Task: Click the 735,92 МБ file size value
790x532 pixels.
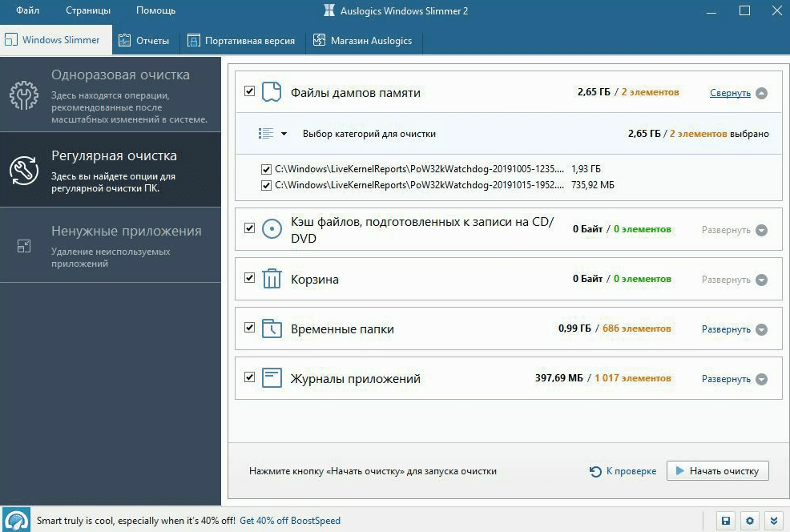Action: point(593,185)
